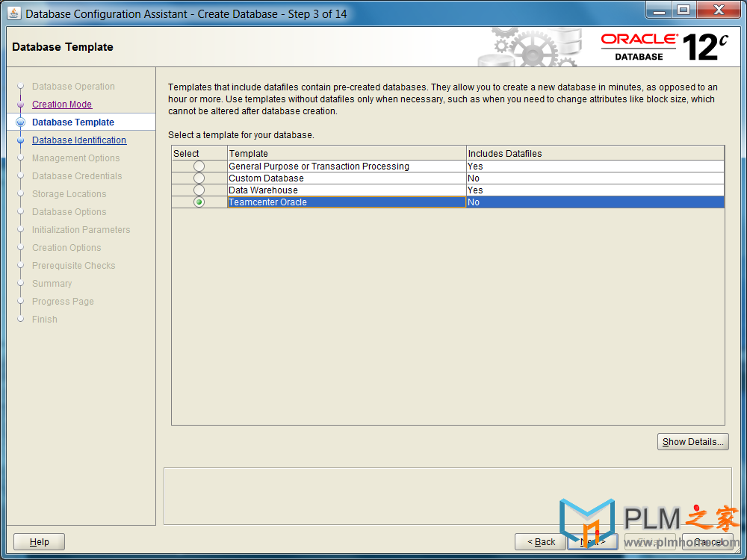This screenshot has height=560, width=747.
Task: Choose the Data Warehouse radio button
Action: click(199, 190)
